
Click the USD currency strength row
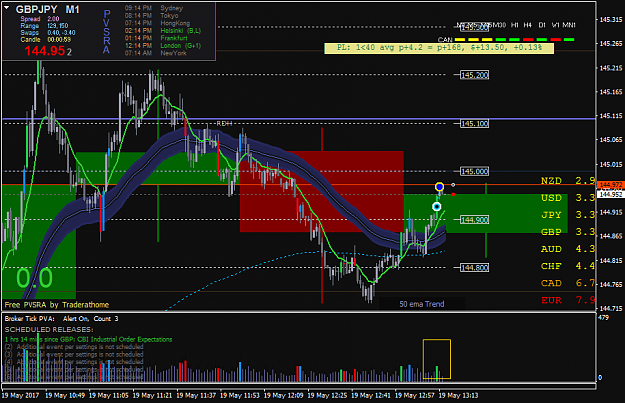click(568, 198)
